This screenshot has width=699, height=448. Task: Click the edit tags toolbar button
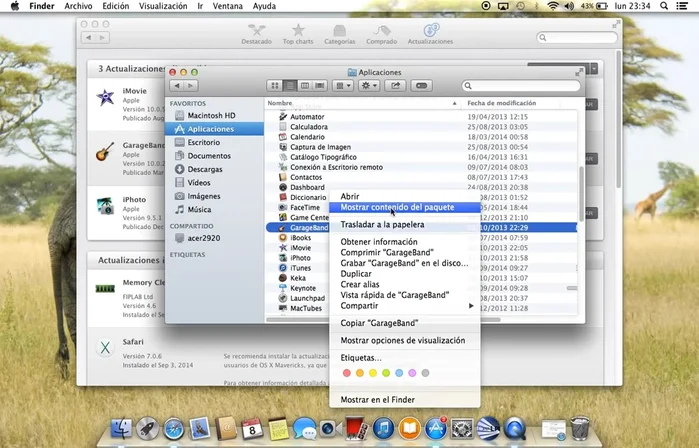[421, 86]
